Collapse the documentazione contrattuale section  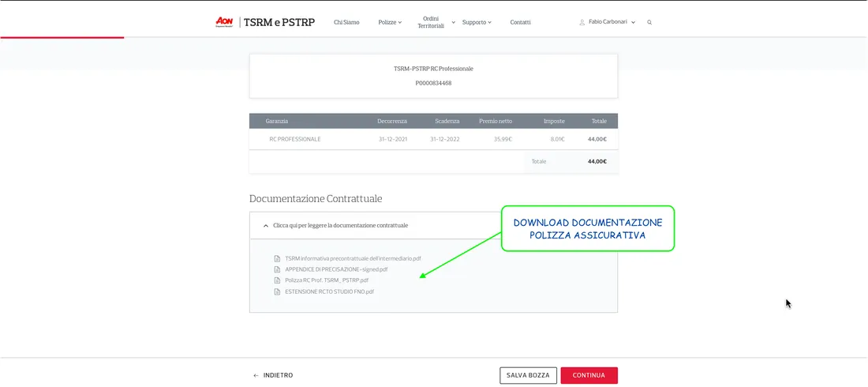(433, 226)
